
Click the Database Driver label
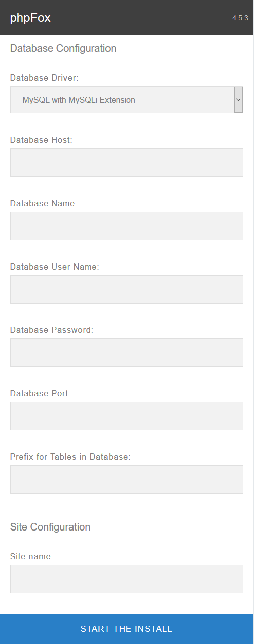45,78
